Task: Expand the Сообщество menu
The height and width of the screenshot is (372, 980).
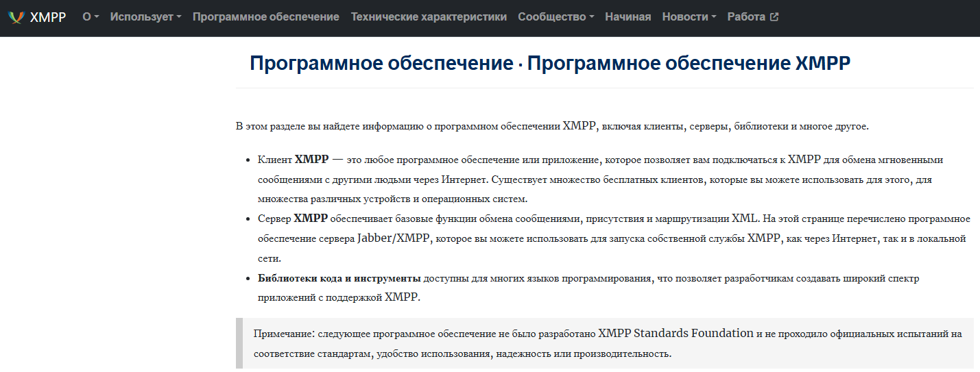Action: (x=555, y=17)
